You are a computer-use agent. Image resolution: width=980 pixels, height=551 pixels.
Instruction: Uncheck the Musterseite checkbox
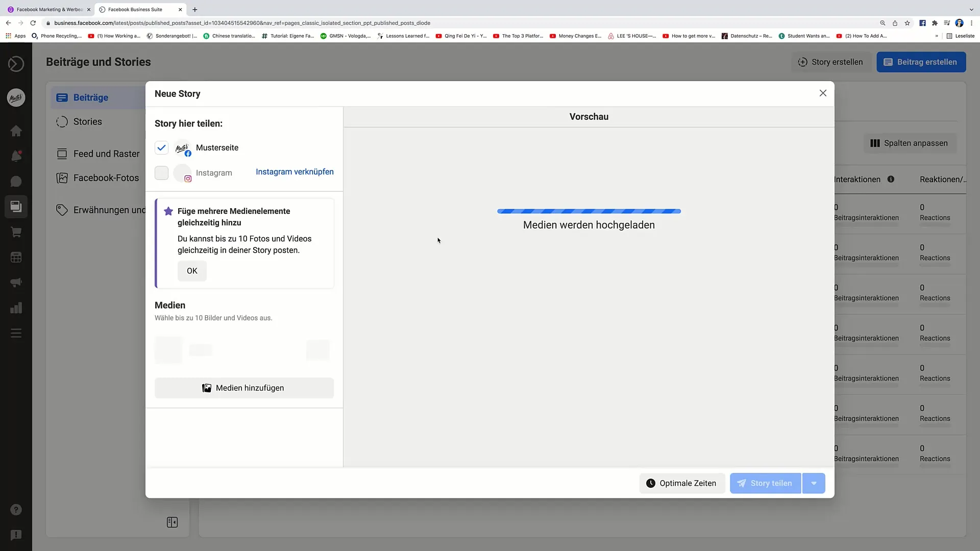tap(161, 147)
